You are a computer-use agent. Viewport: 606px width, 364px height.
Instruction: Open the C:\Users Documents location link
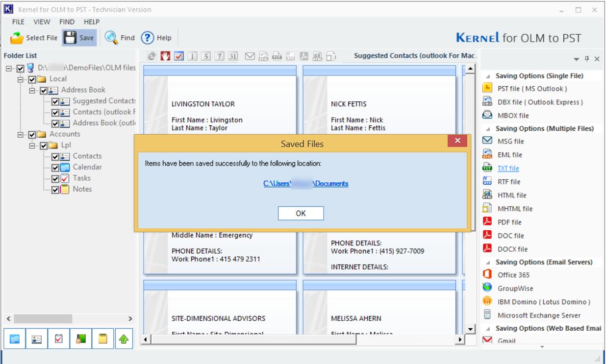click(306, 184)
